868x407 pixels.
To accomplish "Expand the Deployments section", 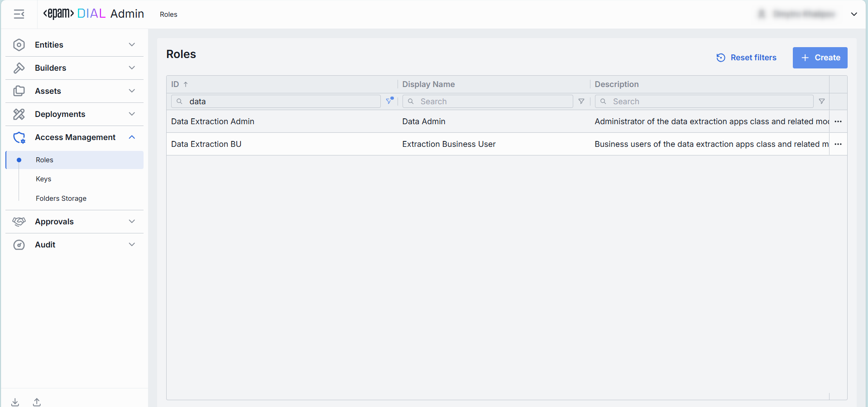I will (x=74, y=114).
